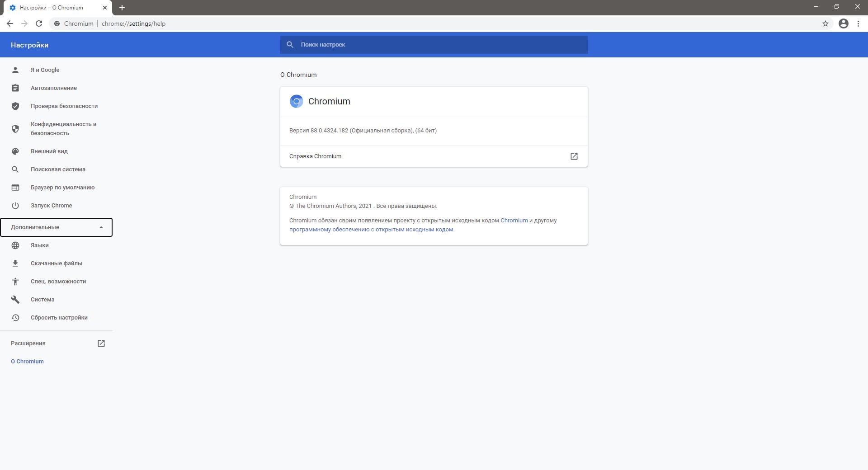Screen dimensions: 868x470
Task: Click the О Chromium page heading
Action: [x=298, y=75]
